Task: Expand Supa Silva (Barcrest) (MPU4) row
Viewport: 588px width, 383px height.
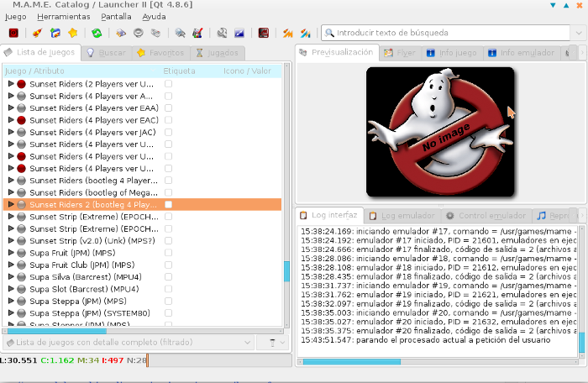Action: click(11, 277)
